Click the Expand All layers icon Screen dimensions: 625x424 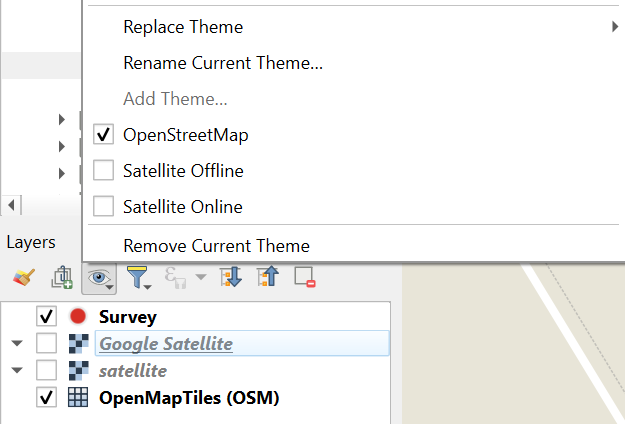[x=231, y=277]
